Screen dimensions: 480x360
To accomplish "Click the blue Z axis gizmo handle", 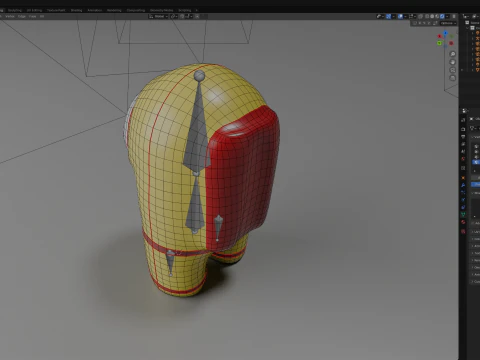I will click(x=445, y=33).
